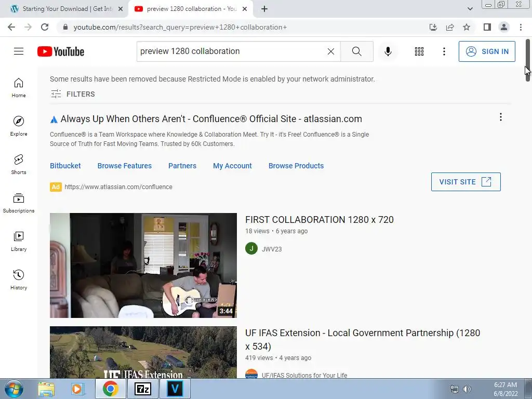Follow the My Account ad link

[232, 166]
